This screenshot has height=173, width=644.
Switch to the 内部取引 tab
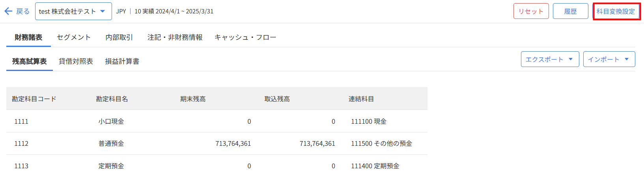pos(119,37)
